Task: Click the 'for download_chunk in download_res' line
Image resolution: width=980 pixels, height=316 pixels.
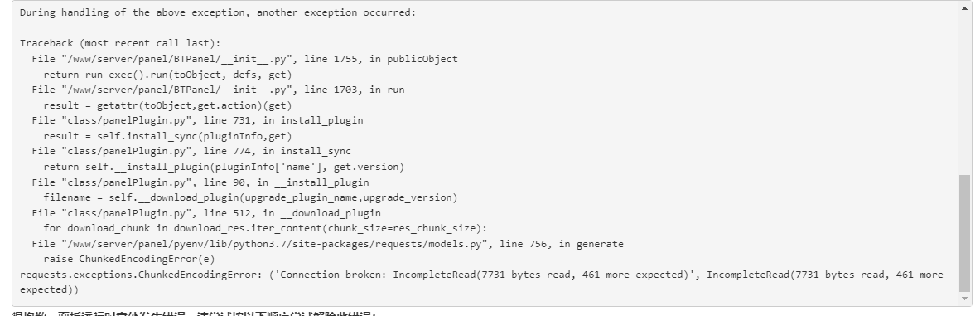Action: [265, 228]
